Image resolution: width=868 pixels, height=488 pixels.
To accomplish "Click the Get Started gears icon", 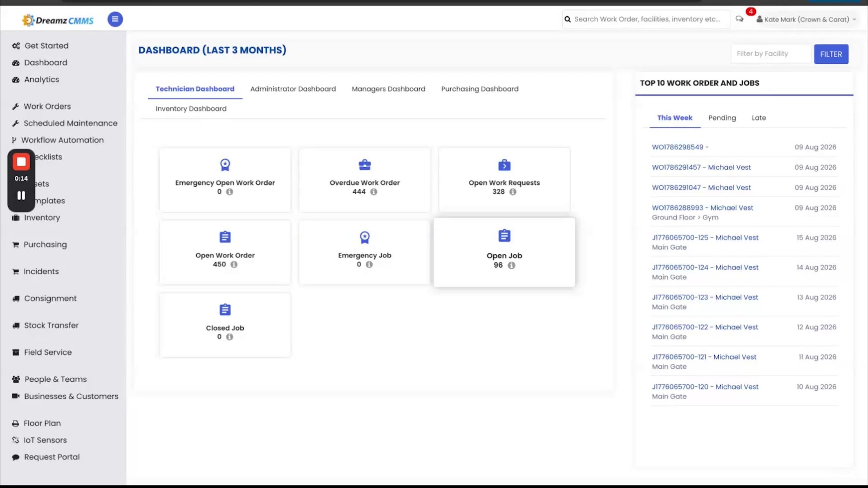I will pos(16,46).
